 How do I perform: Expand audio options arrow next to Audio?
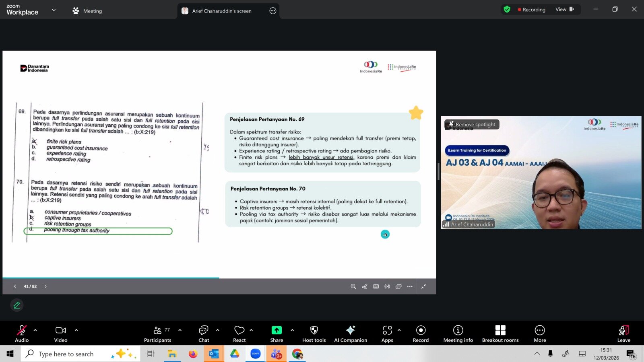tap(35, 330)
